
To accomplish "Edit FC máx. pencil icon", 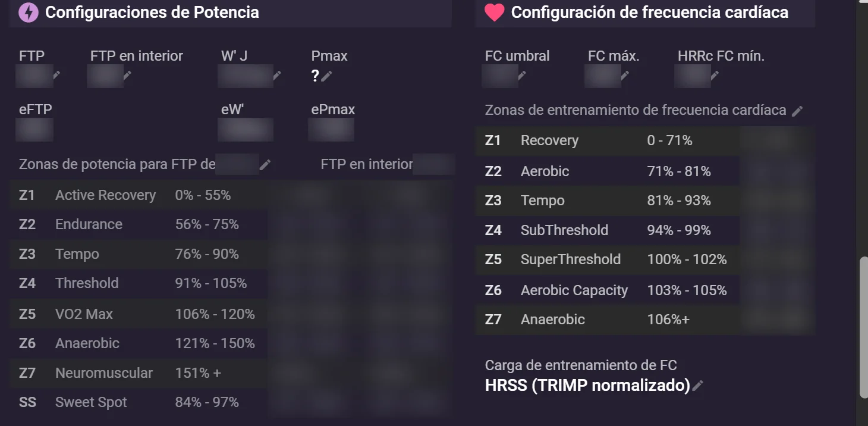I will (625, 75).
